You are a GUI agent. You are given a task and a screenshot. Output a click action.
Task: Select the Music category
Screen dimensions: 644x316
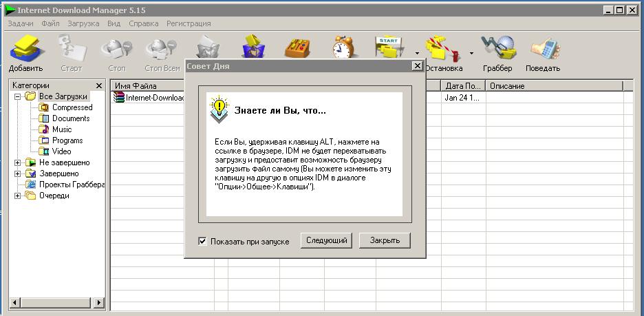tap(62, 129)
